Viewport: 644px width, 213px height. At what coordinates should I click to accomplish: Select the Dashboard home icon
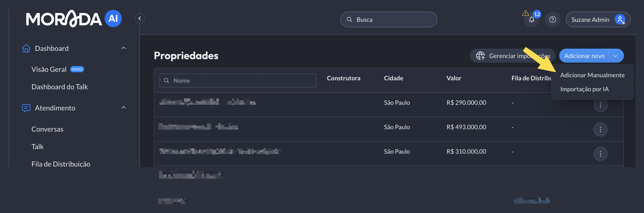tap(26, 48)
